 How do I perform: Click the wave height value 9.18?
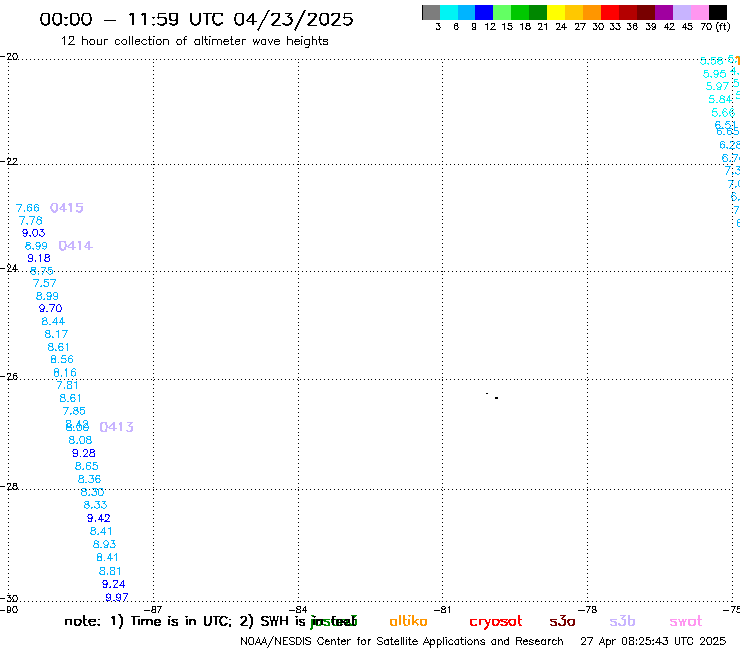(39, 258)
